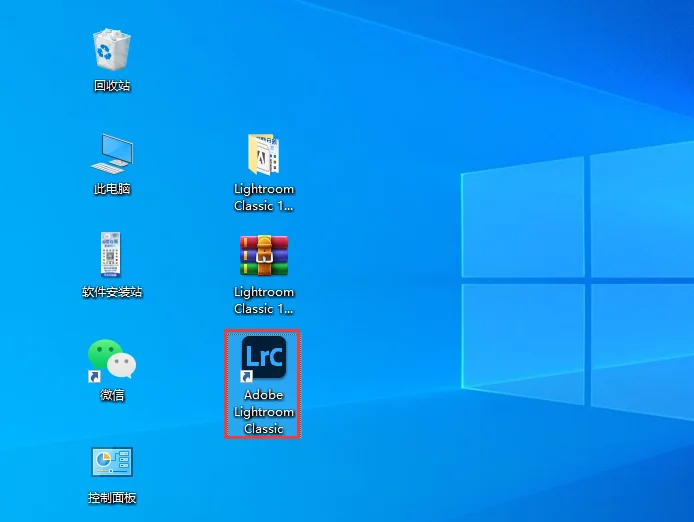Select the 控制面板 control panel icon

point(112,462)
